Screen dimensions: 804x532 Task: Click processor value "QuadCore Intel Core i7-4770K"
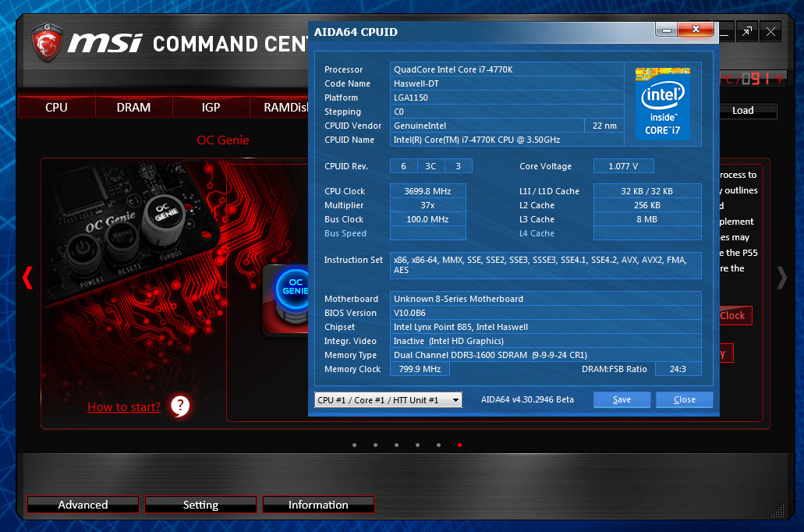(x=507, y=69)
